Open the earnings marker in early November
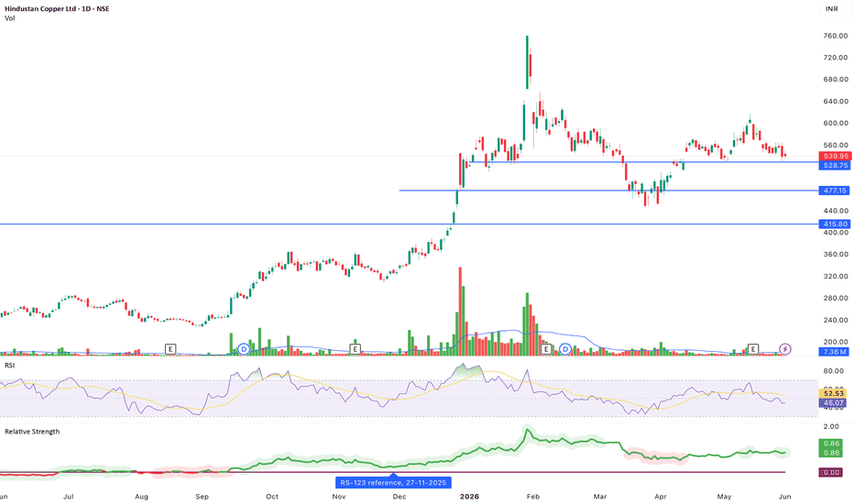The image size is (854, 504). pos(356,349)
